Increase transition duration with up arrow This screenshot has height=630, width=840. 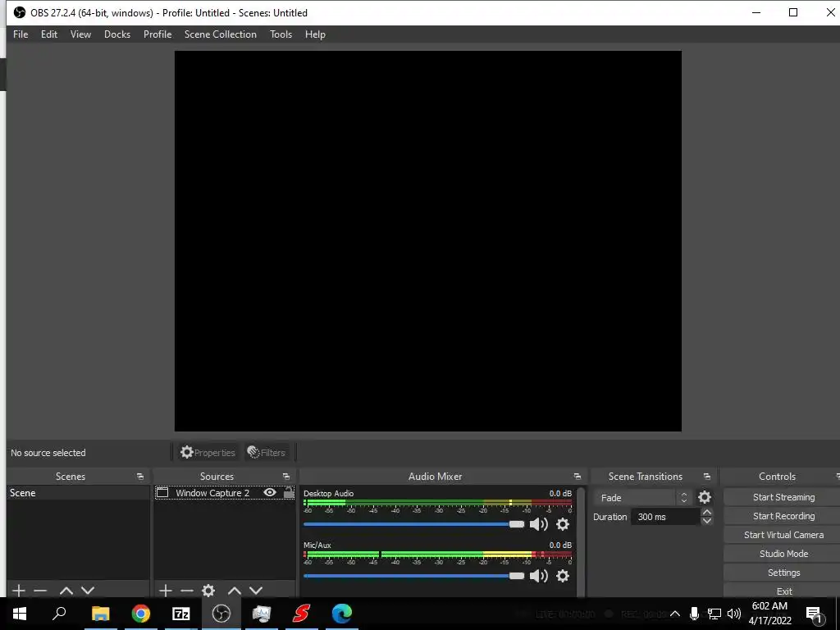[706, 513]
